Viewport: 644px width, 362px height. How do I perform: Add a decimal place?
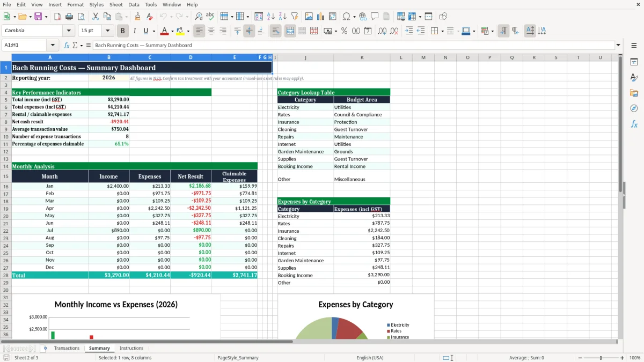coord(382,31)
